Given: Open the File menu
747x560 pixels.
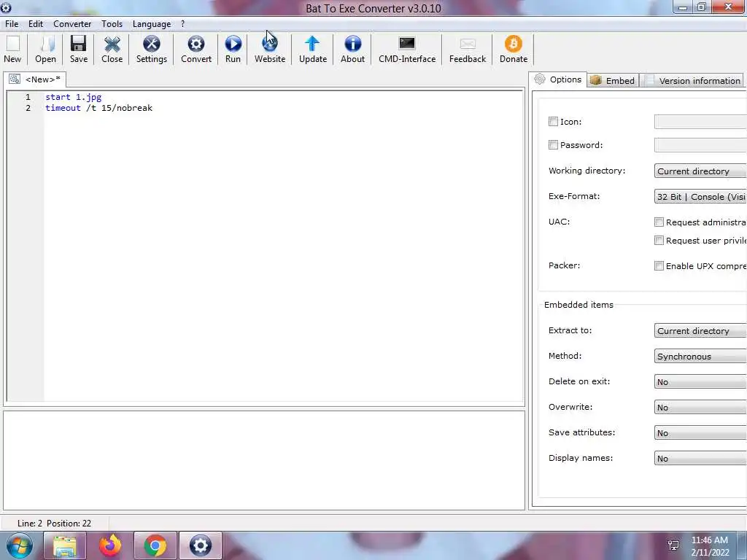Looking at the screenshot, I should 12,24.
